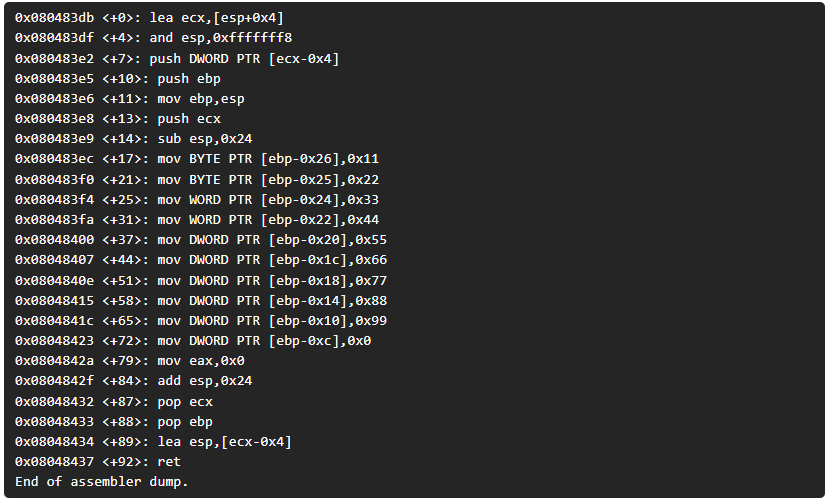Screen dimensions: 829x502
Task: Click the BYTE PTR [ebp-0x25],0x22 line
Action: 197,180
